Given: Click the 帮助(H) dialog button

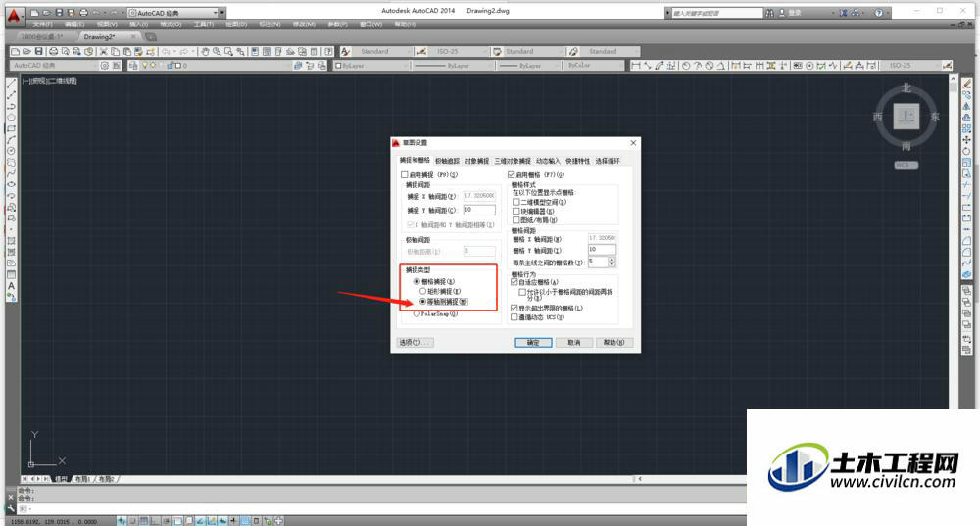Looking at the screenshot, I should click(x=614, y=342).
